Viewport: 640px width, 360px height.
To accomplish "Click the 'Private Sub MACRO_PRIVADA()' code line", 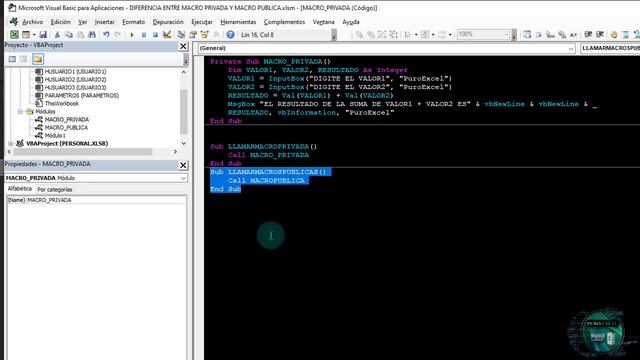I will pyautogui.click(x=270, y=62).
